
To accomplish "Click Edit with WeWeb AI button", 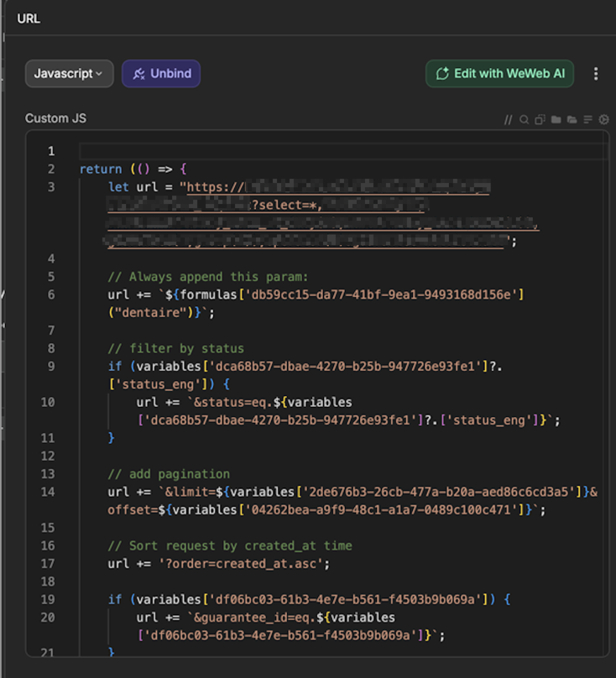I will pyautogui.click(x=499, y=74).
